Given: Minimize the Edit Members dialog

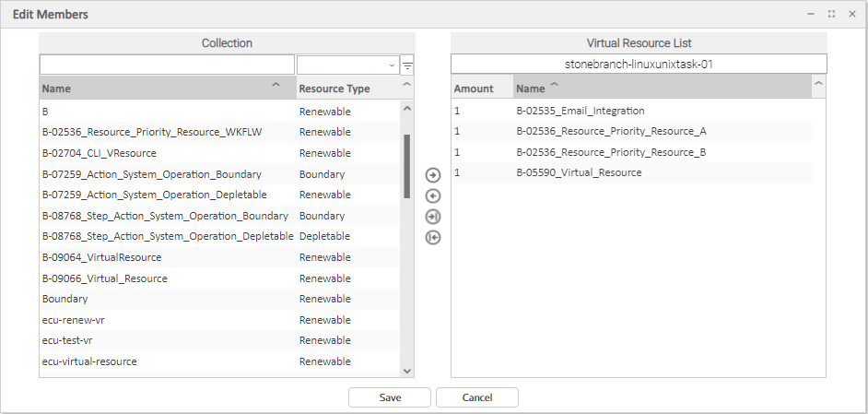Looking at the screenshot, I should [x=811, y=14].
